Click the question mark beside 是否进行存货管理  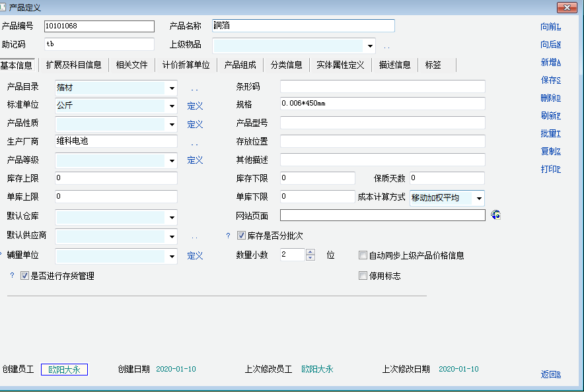(12, 276)
